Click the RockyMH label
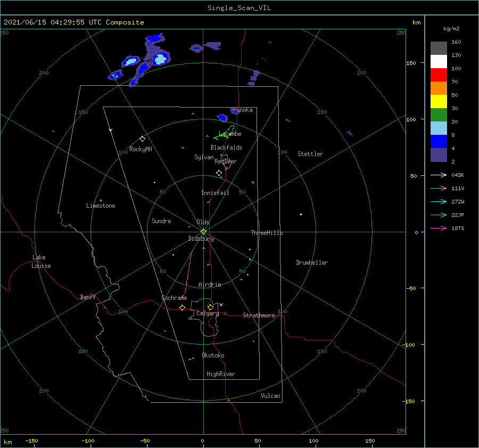The width and height of the screenshot is (479, 448). (141, 149)
